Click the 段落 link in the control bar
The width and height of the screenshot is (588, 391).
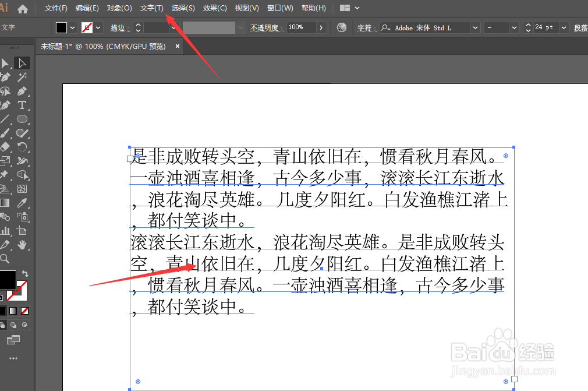coord(582,27)
